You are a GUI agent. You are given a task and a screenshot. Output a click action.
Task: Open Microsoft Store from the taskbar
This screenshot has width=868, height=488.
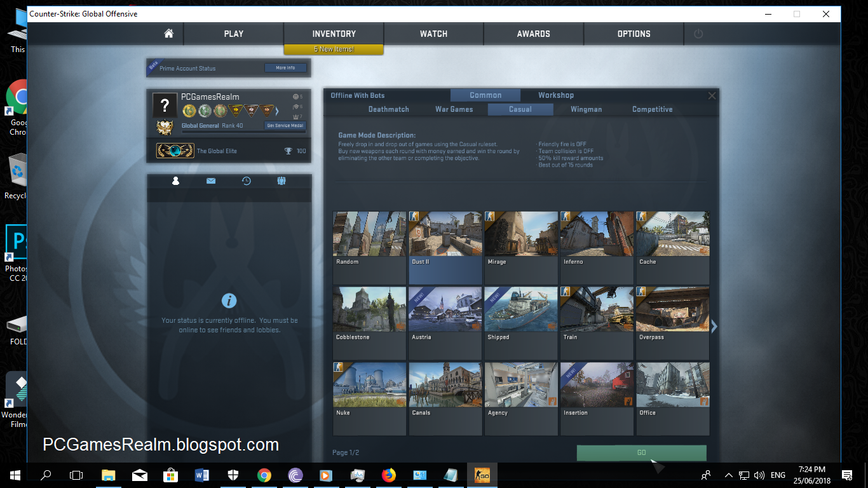coord(171,475)
